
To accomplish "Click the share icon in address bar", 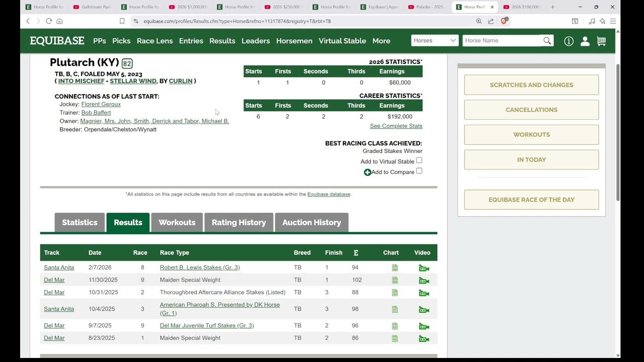I will click(491, 21).
